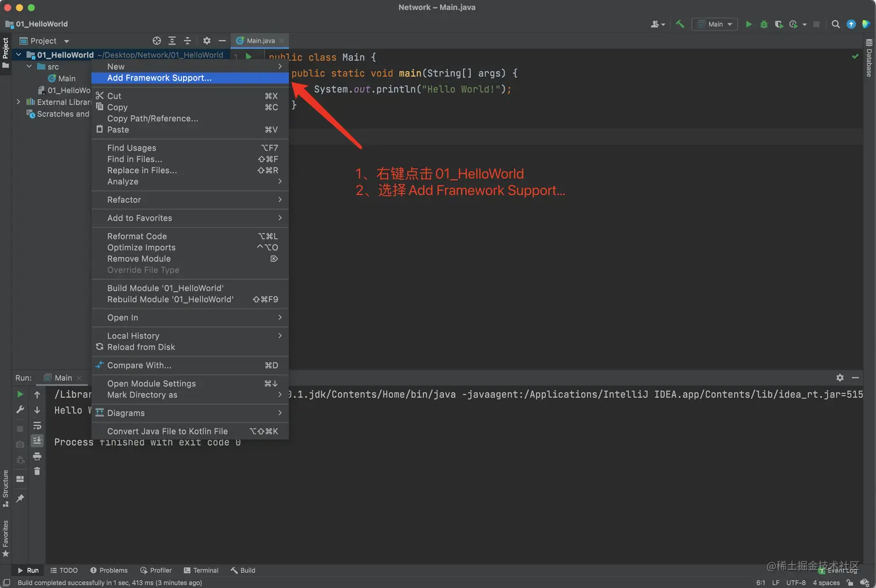Choose Compare With... menu item

(190, 366)
